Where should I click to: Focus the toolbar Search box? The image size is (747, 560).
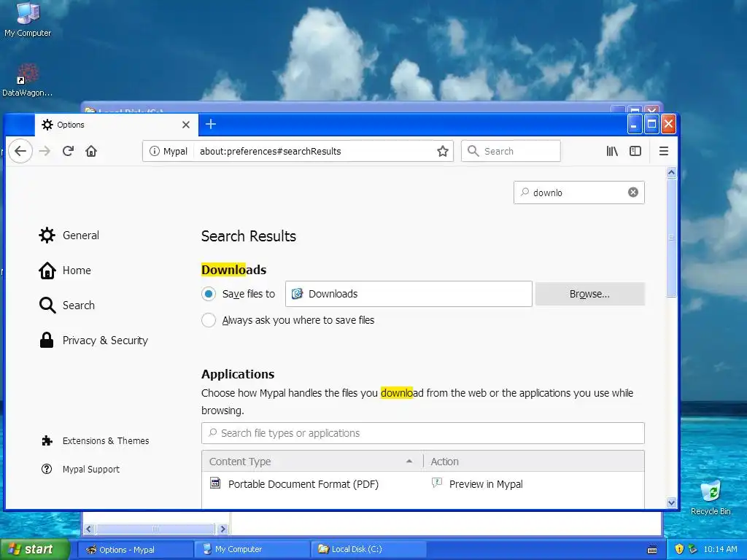(x=511, y=151)
